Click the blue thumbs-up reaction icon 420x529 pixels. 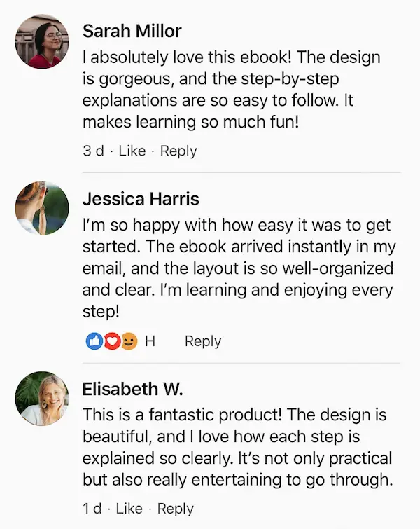94,341
